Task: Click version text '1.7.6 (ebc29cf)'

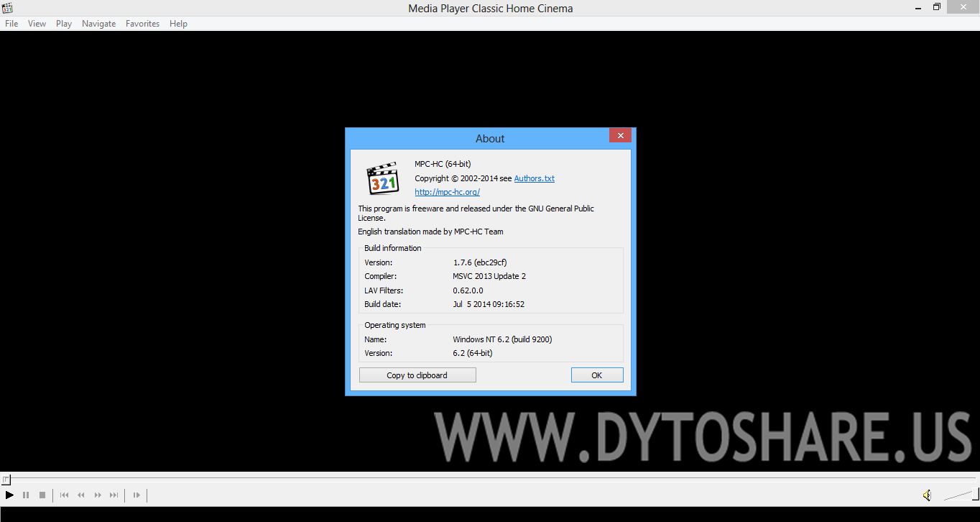Action: click(479, 262)
